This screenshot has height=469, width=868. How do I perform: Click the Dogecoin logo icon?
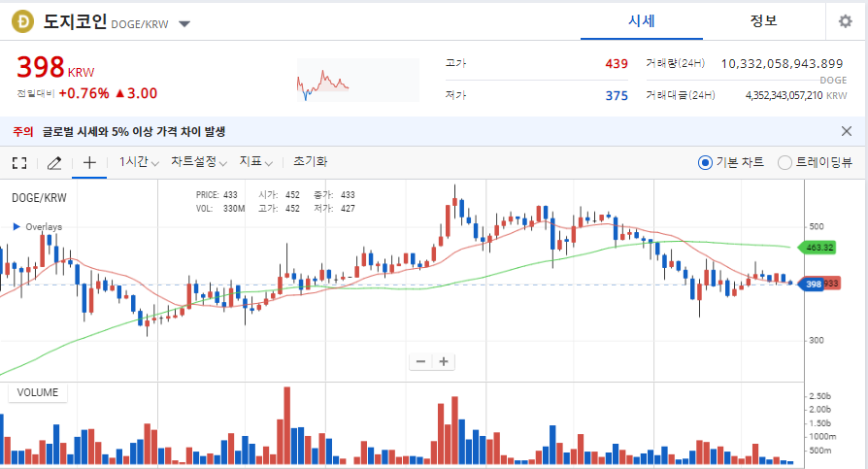click(x=22, y=21)
